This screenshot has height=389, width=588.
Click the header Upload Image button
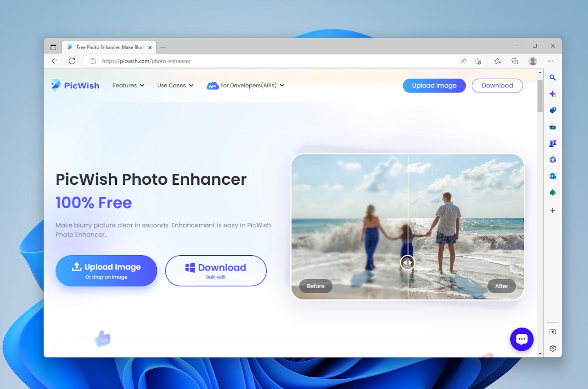(434, 85)
